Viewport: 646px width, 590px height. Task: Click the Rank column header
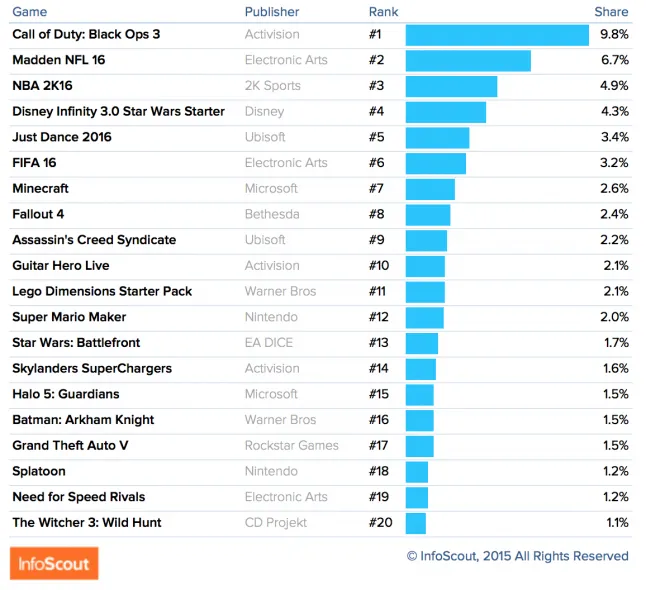coord(384,12)
